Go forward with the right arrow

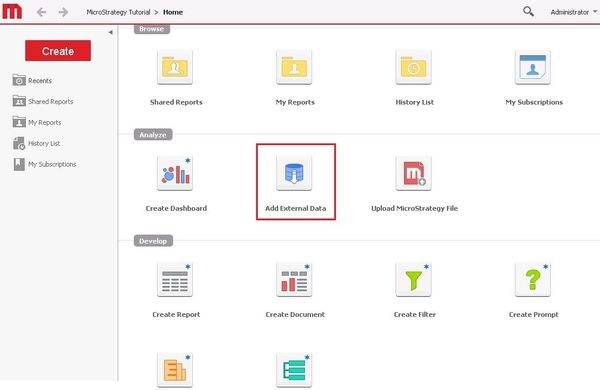[x=64, y=12]
